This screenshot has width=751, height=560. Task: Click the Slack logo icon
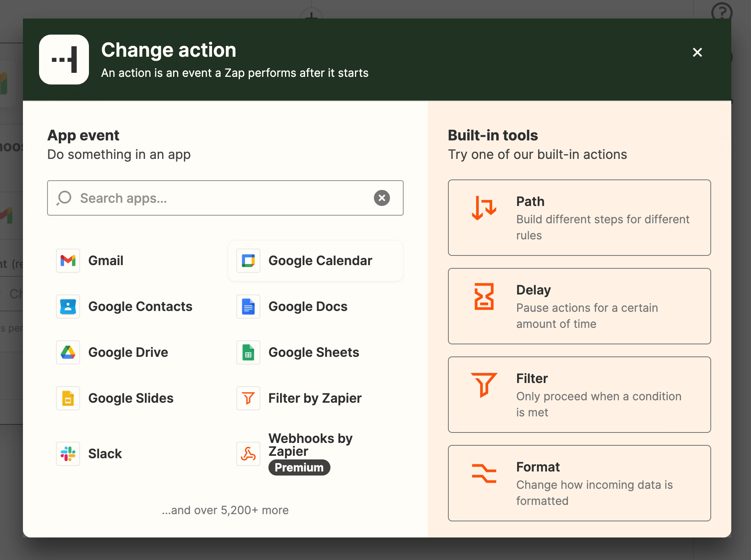tap(68, 454)
